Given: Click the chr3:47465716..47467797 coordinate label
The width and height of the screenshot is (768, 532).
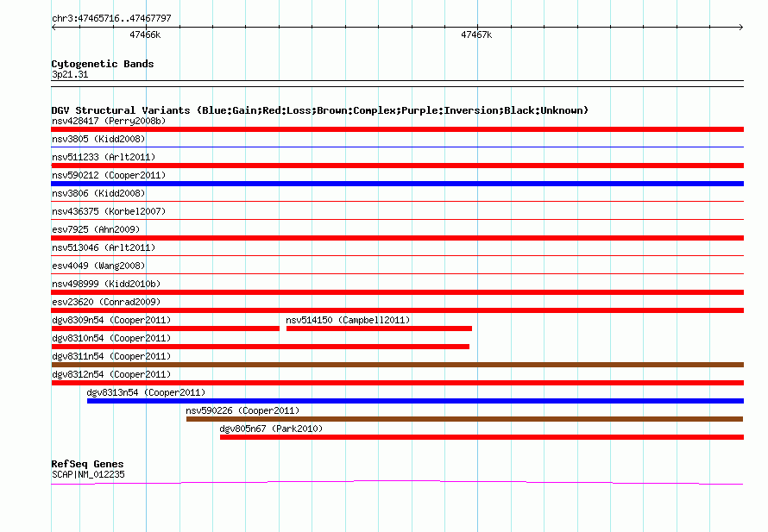Looking at the screenshot, I should (x=111, y=19).
